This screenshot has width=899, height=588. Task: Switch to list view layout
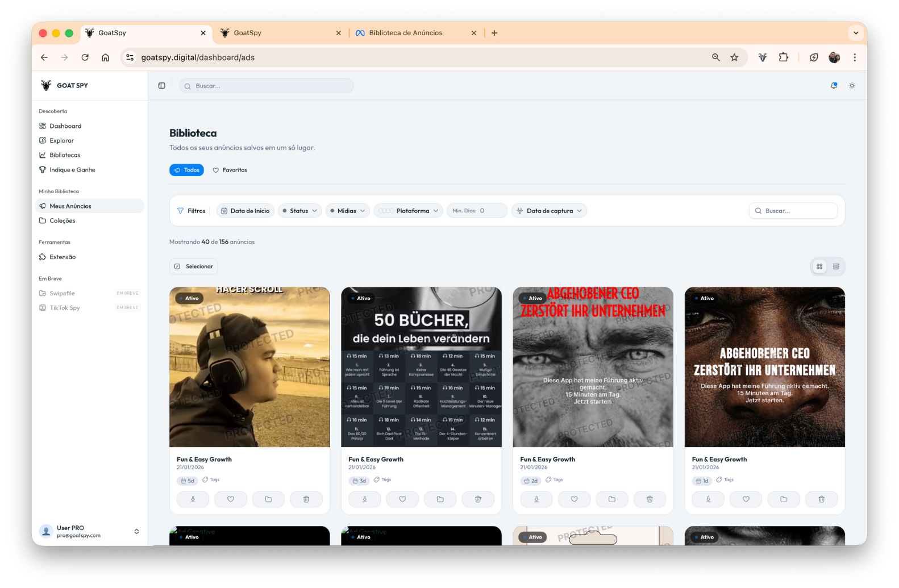pyautogui.click(x=836, y=266)
